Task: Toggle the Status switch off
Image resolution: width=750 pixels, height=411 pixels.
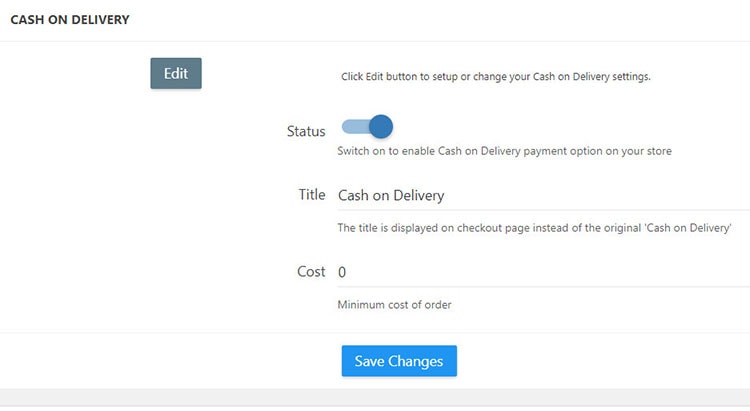Action: click(x=367, y=127)
